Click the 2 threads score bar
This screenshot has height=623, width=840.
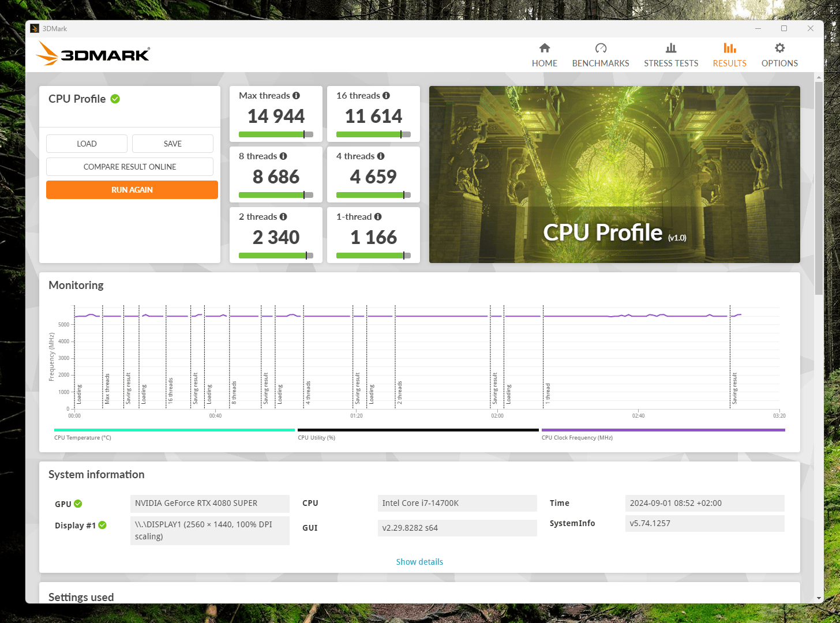[276, 256]
